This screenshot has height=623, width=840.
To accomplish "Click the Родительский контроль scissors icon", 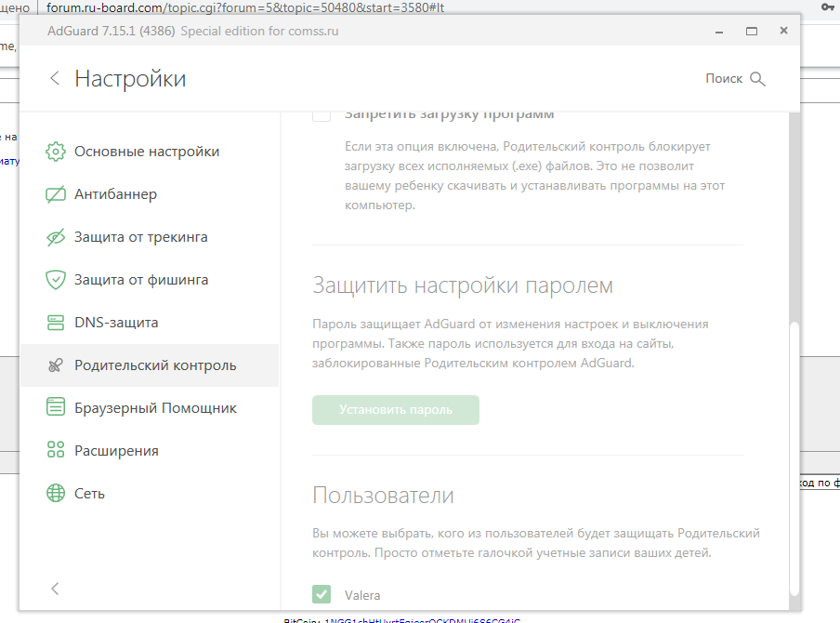I will tap(56, 365).
